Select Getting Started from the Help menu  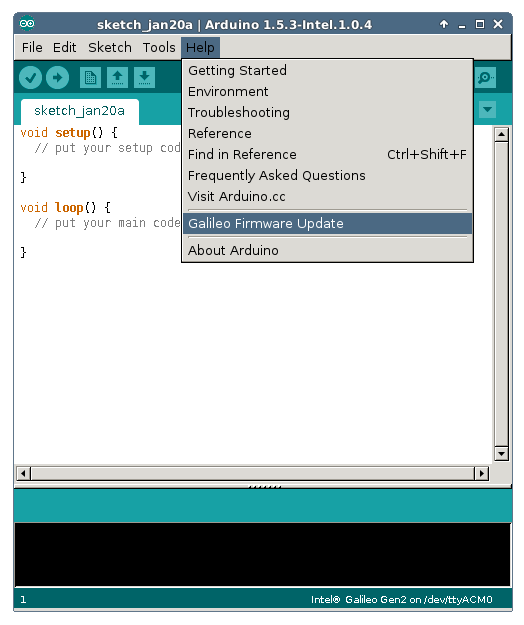328,71
